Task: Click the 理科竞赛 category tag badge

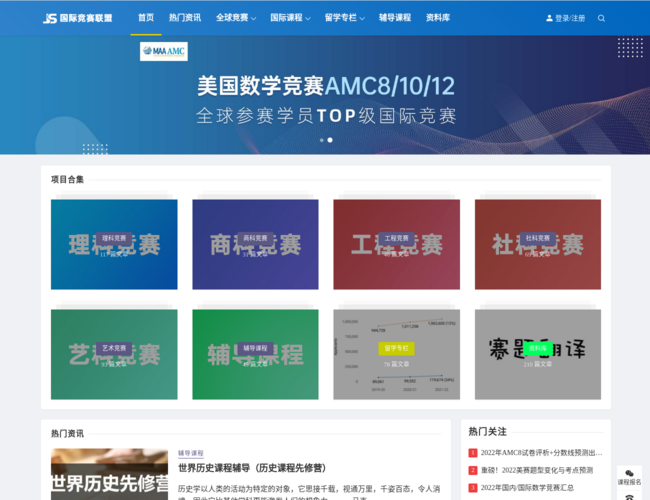Action: pyautogui.click(x=114, y=238)
